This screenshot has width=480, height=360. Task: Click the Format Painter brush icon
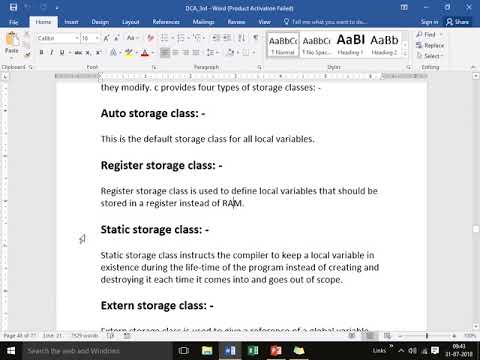tap(28, 54)
